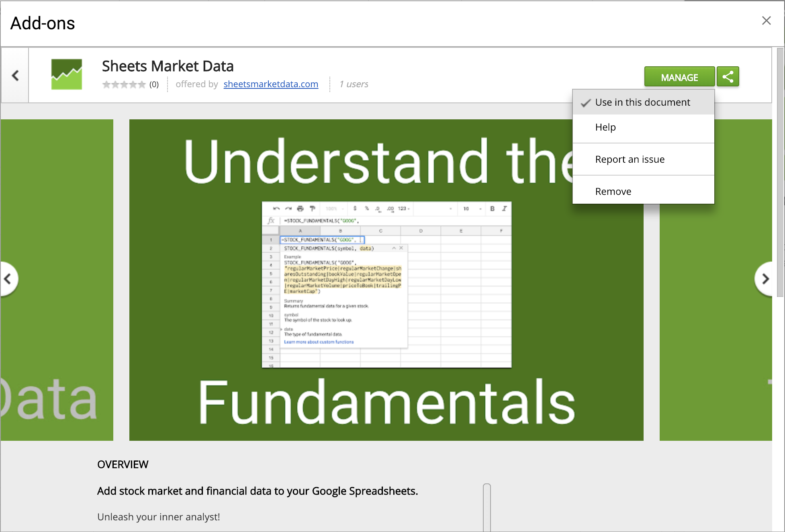Toggle Use in this document
Viewport: 785px width, 532px height.
[643, 102]
